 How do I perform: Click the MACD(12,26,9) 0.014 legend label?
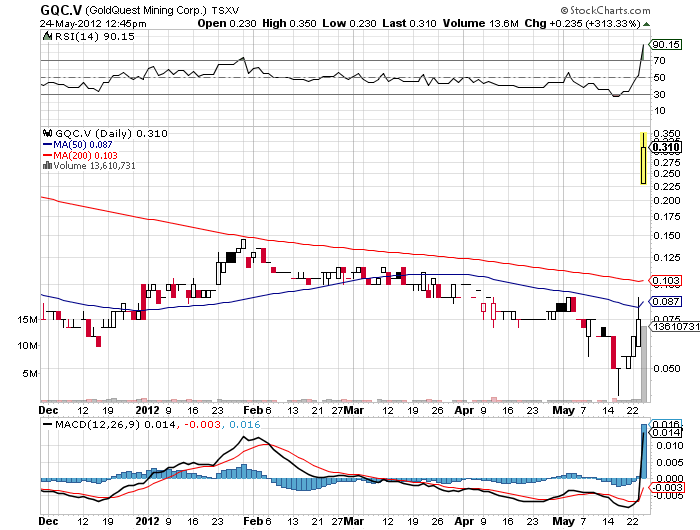[x=115, y=424]
